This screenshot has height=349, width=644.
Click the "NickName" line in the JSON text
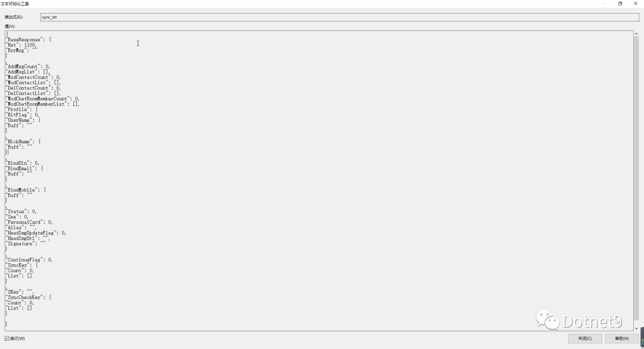[x=23, y=141]
